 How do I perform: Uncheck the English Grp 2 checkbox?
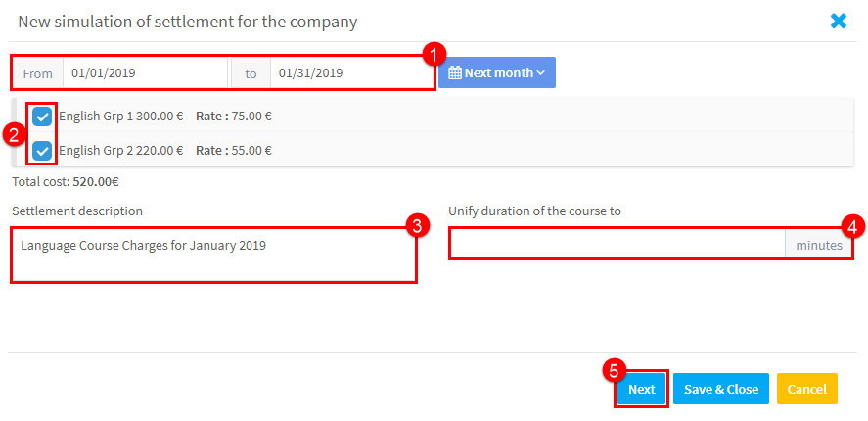pyautogui.click(x=42, y=150)
